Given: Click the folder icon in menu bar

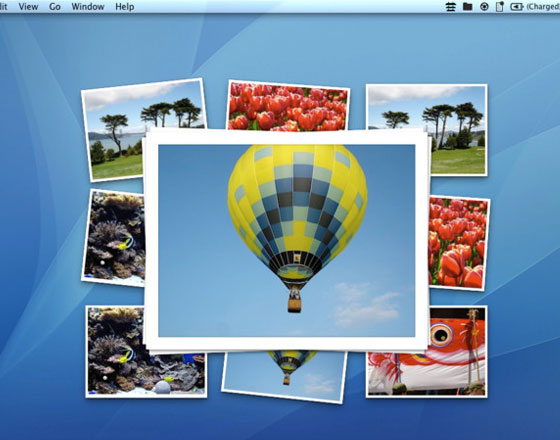Looking at the screenshot, I should [x=468, y=6].
